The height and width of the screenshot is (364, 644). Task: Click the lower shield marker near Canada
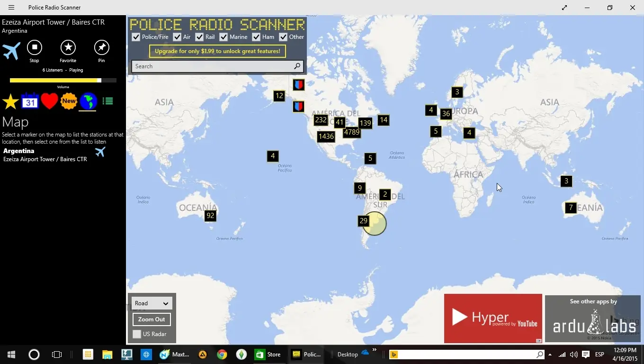pyautogui.click(x=298, y=106)
